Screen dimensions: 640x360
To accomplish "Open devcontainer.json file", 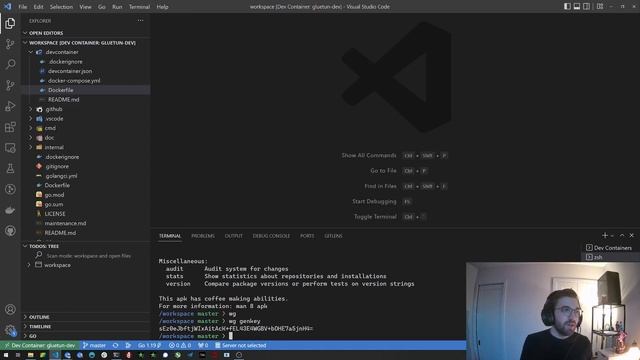I will (86, 71).
